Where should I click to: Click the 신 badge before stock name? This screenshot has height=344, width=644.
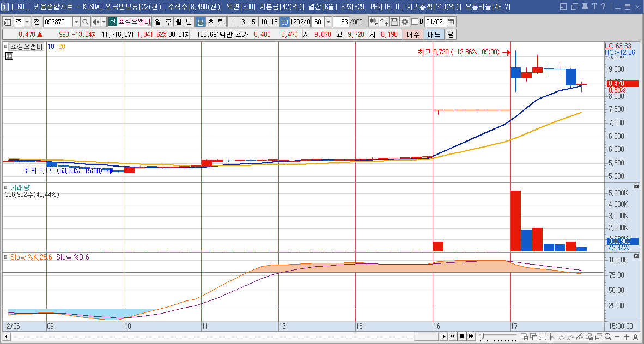(x=113, y=22)
